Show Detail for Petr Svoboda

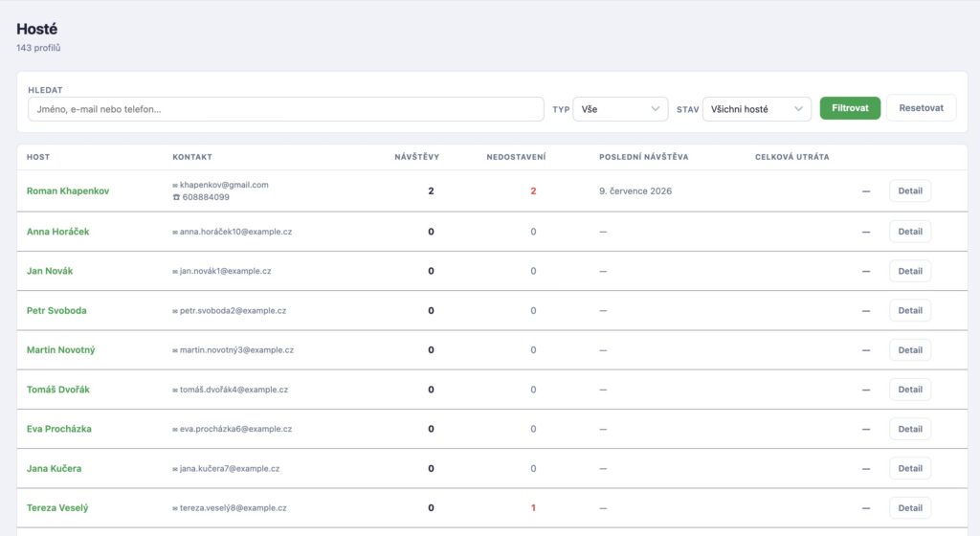(910, 310)
